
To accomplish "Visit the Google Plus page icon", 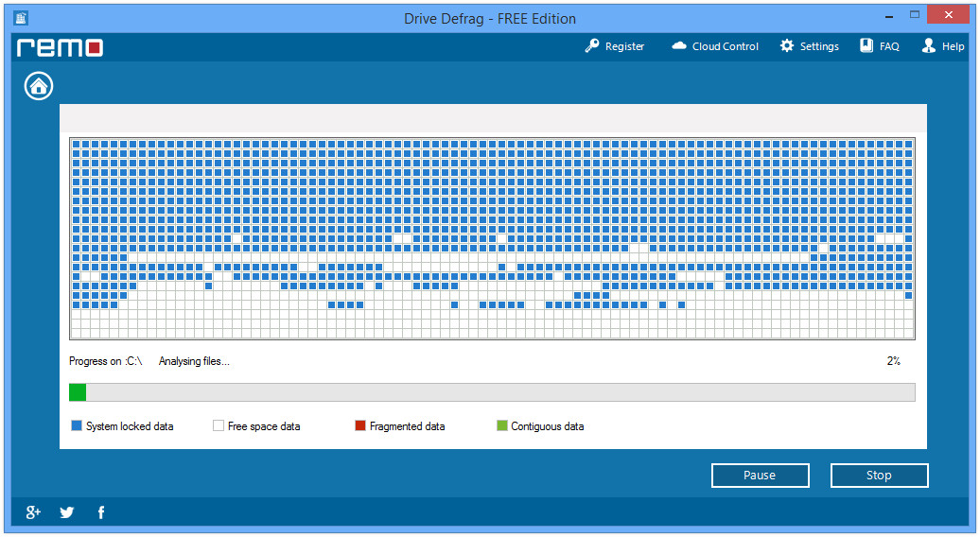I will [33, 512].
